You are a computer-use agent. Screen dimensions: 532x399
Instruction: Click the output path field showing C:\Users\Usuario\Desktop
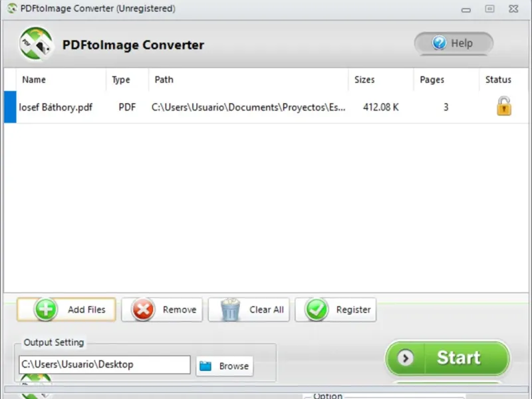click(x=105, y=364)
